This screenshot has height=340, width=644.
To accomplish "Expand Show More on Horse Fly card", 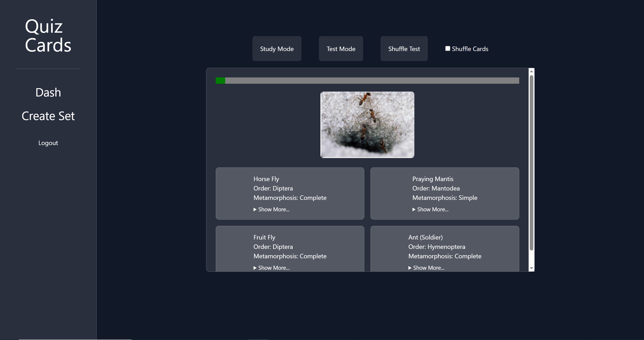I will (271, 210).
